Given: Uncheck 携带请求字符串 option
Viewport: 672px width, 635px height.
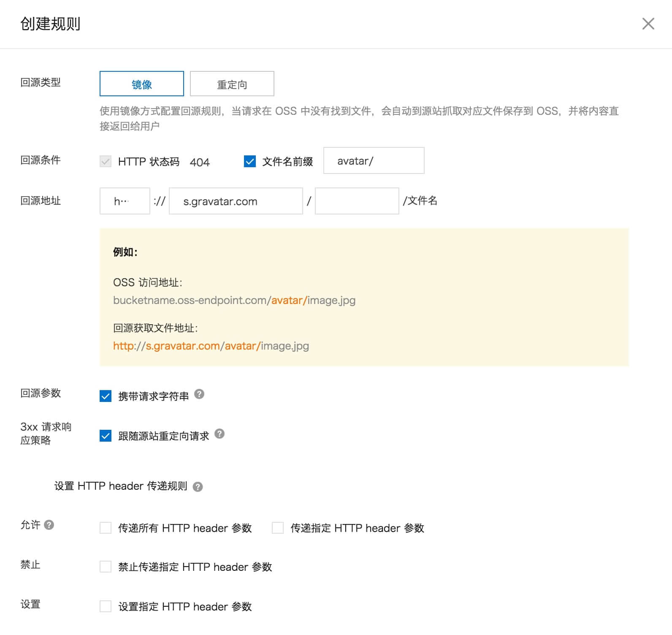Looking at the screenshot, I should [x=106, y=396].
